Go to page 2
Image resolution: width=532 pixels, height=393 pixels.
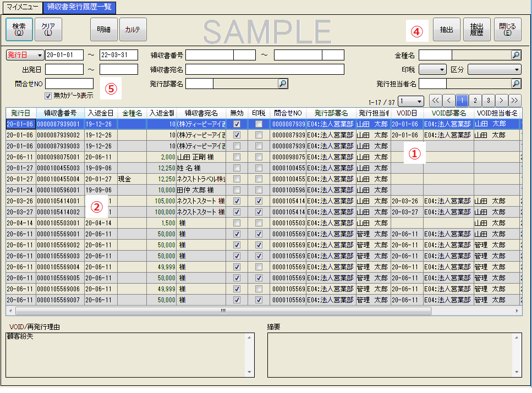tap(475, 101)
